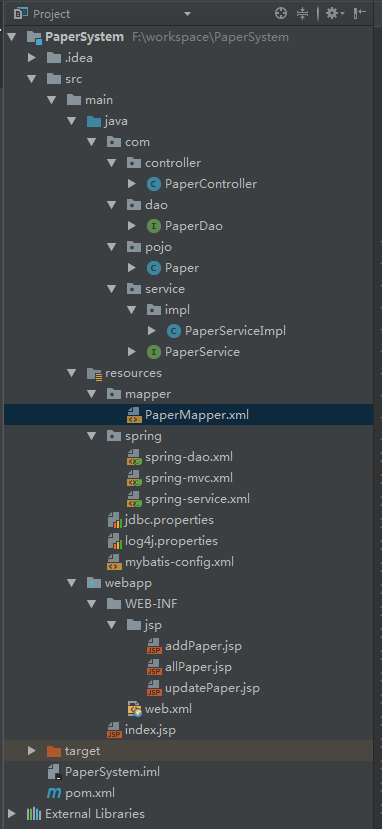This screenshot has height=829, width=382.
Task: Select the pojo package label
Action: [x=159, y=247]
